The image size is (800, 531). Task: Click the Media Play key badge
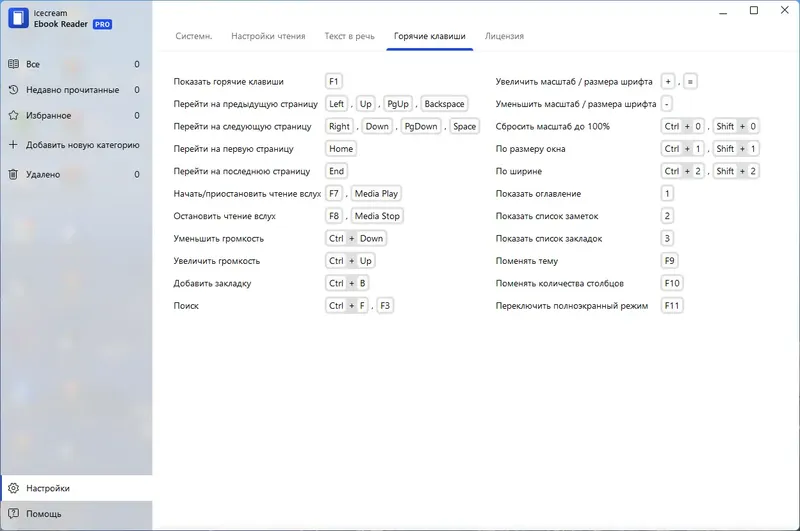click(x=376, y=194)
